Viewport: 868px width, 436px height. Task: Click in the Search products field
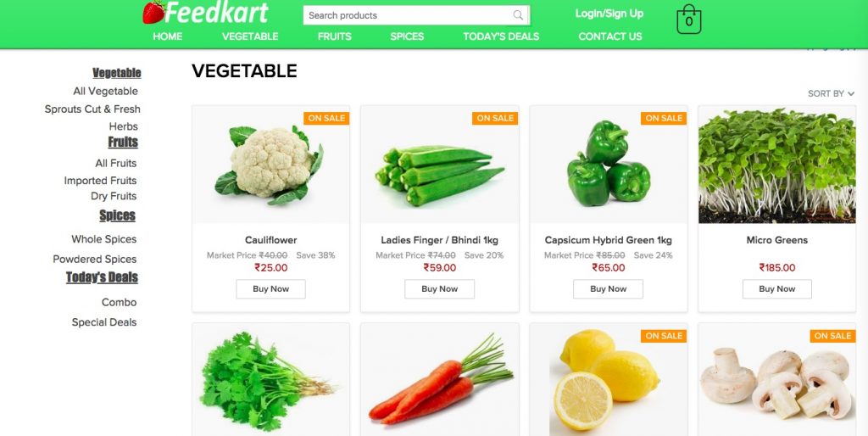[409, 15]
